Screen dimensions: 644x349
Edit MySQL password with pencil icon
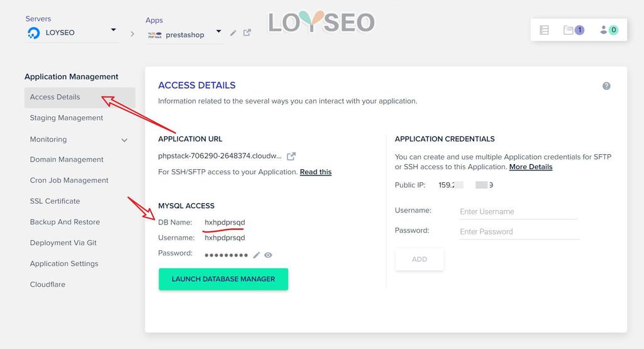coord(257,255)
